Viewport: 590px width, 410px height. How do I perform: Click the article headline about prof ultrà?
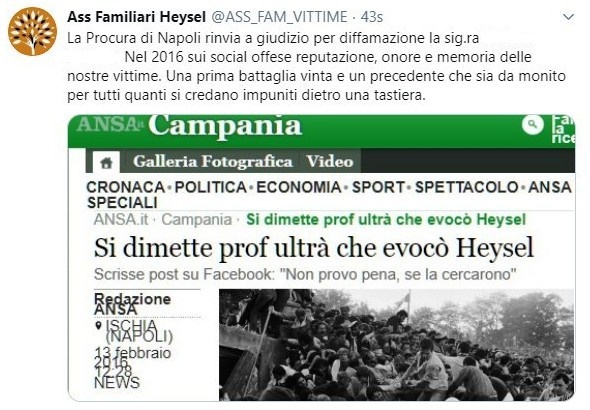[x=314, y=248]
